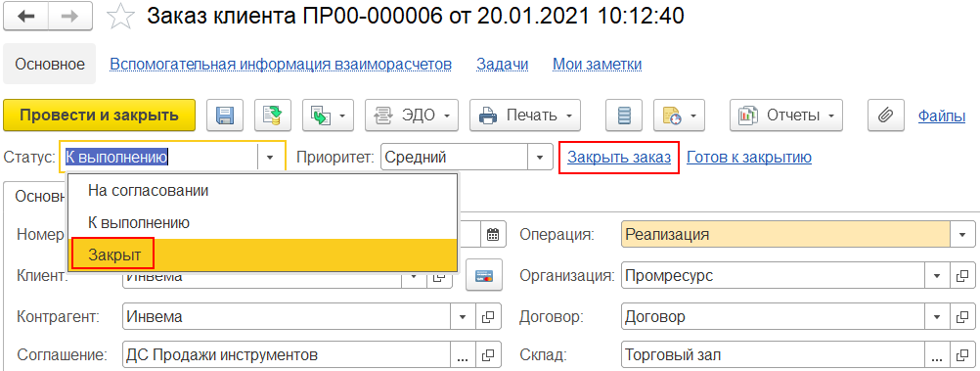
Task: Go back with the left arrow button
Action: (25, 17)
